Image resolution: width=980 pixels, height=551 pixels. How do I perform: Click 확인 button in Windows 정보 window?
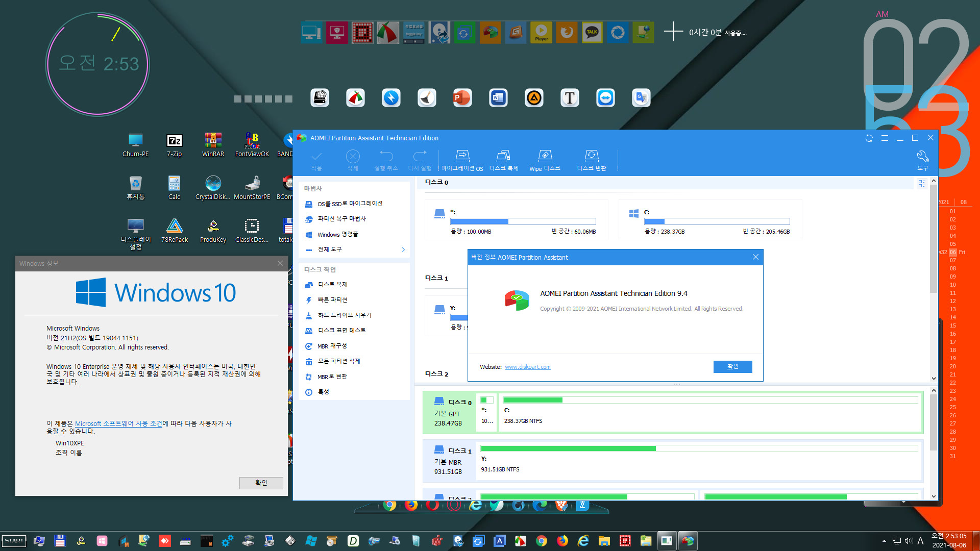[x=261, y=483]
